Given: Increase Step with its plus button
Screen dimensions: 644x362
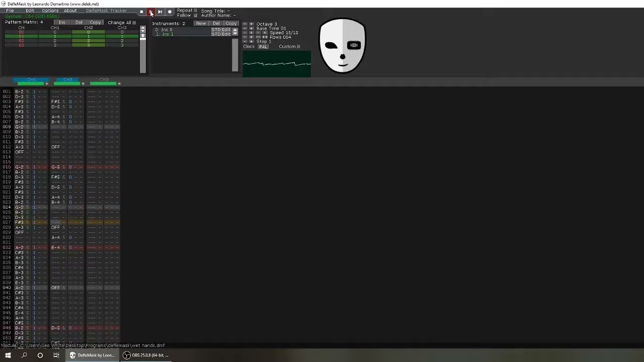Looking at the screenshot, I should click(x=252, y=41).
